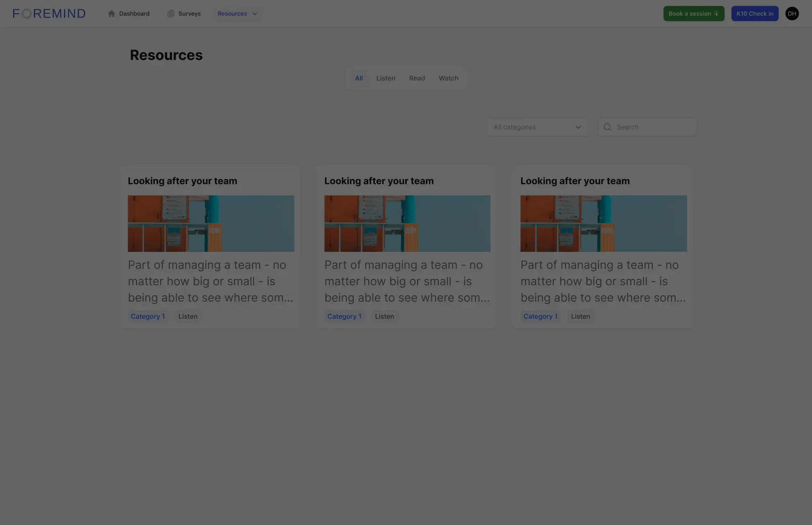
Task: Open first card's image thumbnail
Action: tap(211, 223)
